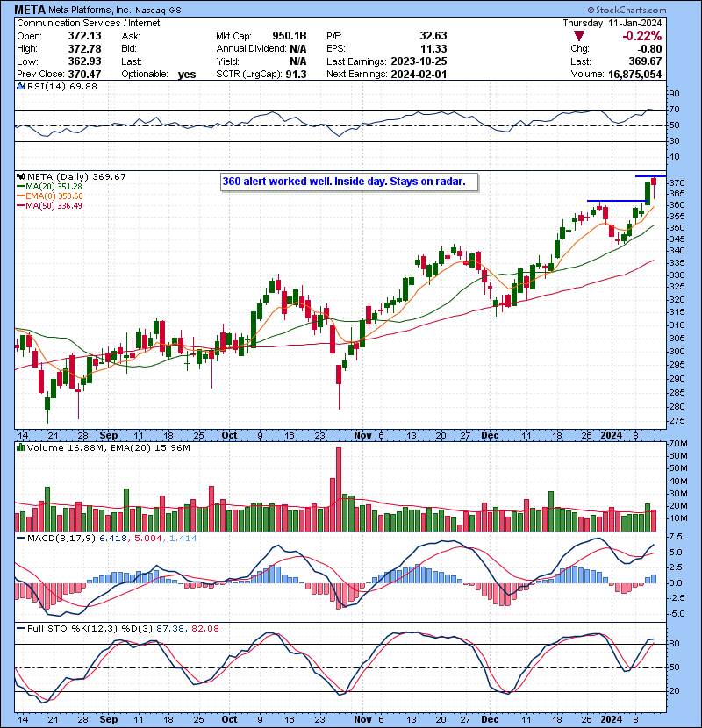The height and width of the screenshot is (728, 702).
Task: Click the 7.5 label on MACD axis
Action: (676, 537)
